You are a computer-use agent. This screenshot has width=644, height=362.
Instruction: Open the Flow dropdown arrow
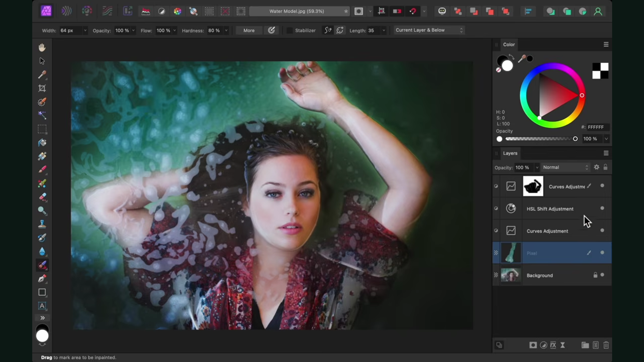[175, 31]
